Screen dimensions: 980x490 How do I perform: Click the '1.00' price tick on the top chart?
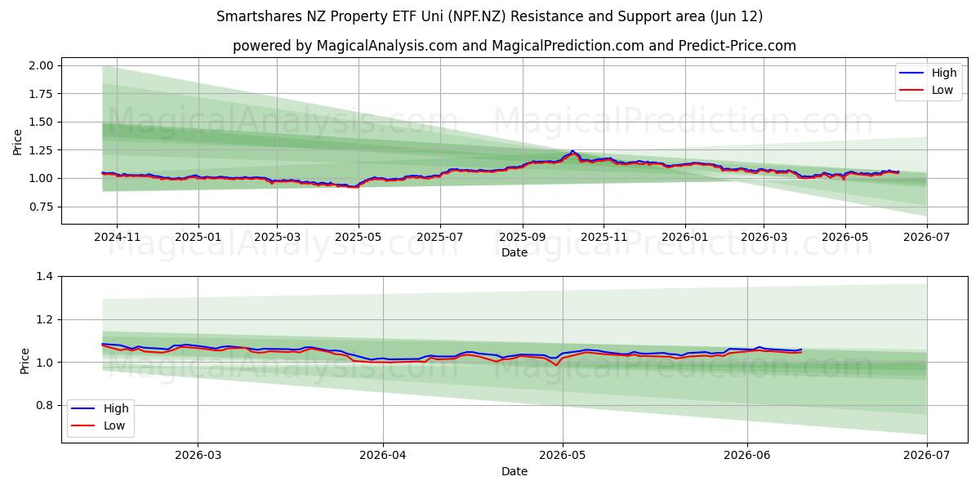[41, 178]
